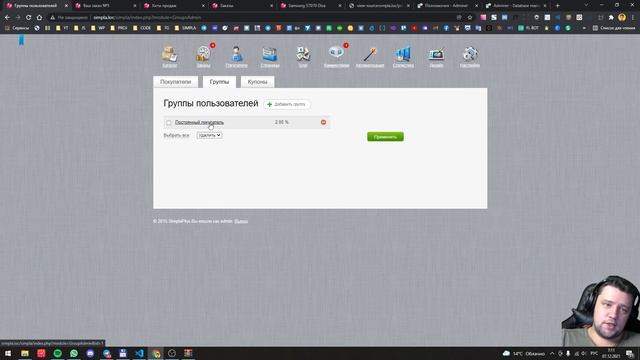This screenshot has width=640, height=360.
Task: Tick the checkbox beside the group row
Action: (169, 122)
